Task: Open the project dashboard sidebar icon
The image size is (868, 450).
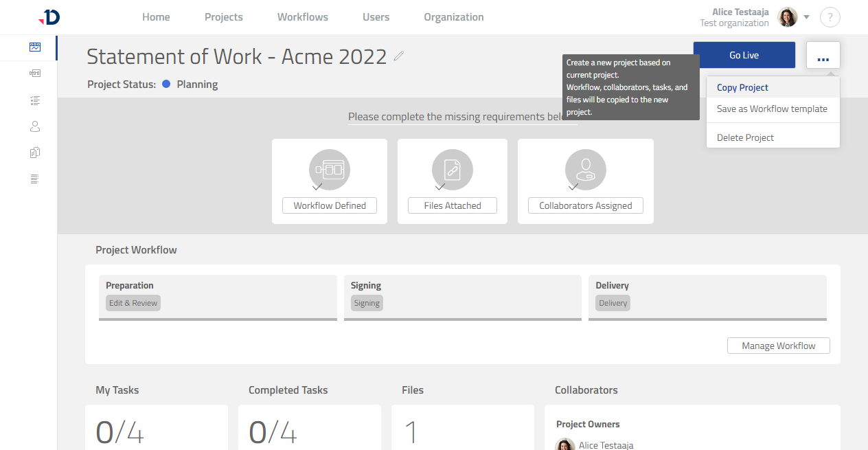Action: [x=35, y=47]
